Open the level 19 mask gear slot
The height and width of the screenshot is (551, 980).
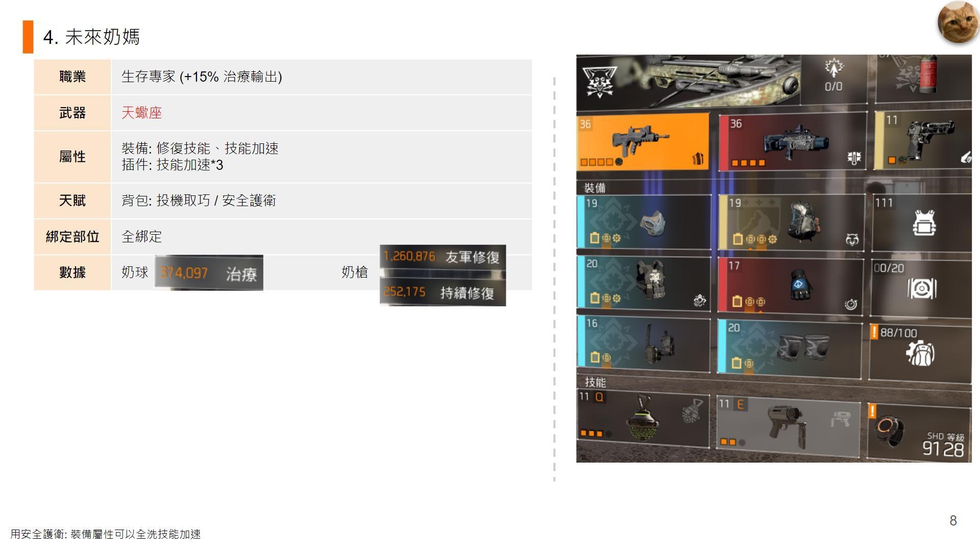(644, 222)
